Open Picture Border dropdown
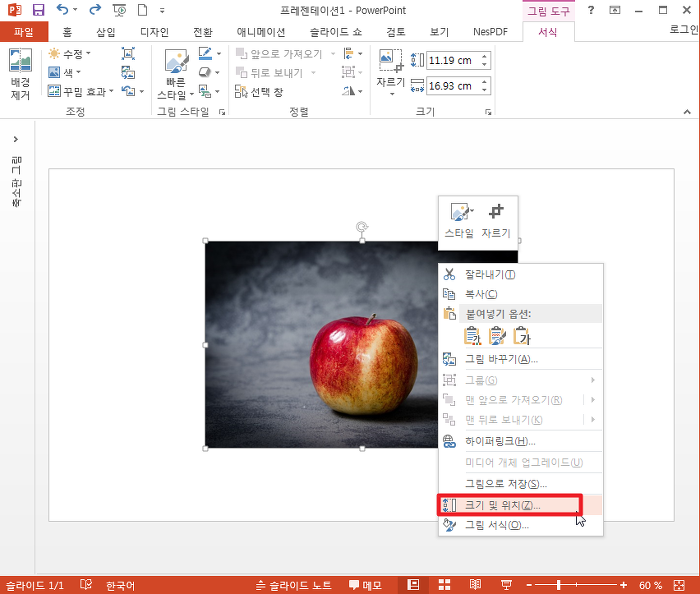 coord(209,54)
